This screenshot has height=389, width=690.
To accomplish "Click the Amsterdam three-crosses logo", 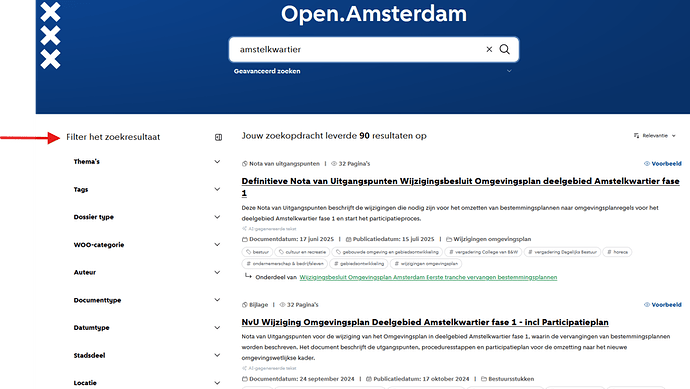I will point(50,35).
